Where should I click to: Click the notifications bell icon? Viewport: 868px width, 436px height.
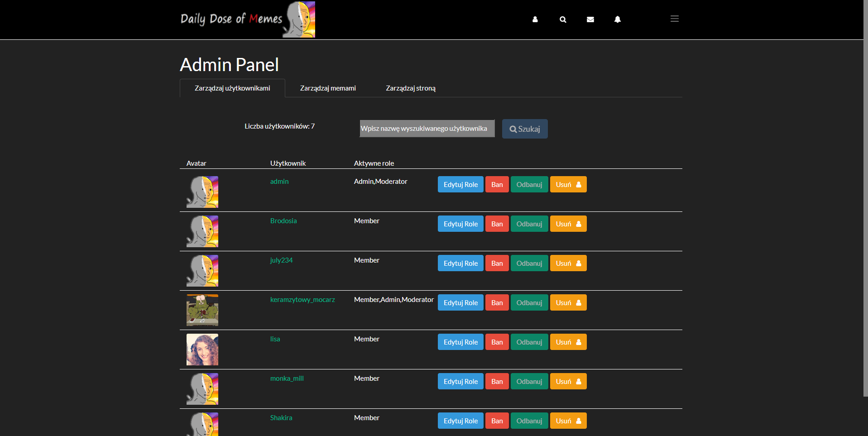[618, 19]
